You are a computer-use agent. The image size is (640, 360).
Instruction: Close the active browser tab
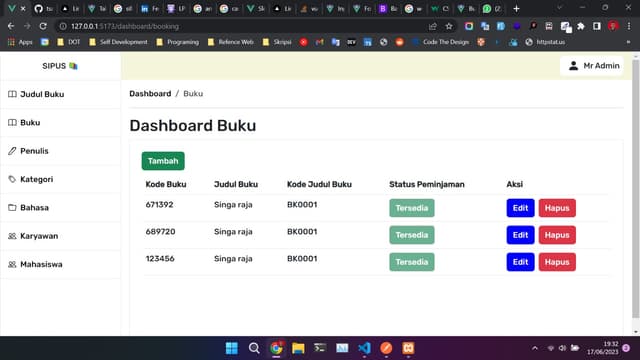click(23, 9)
